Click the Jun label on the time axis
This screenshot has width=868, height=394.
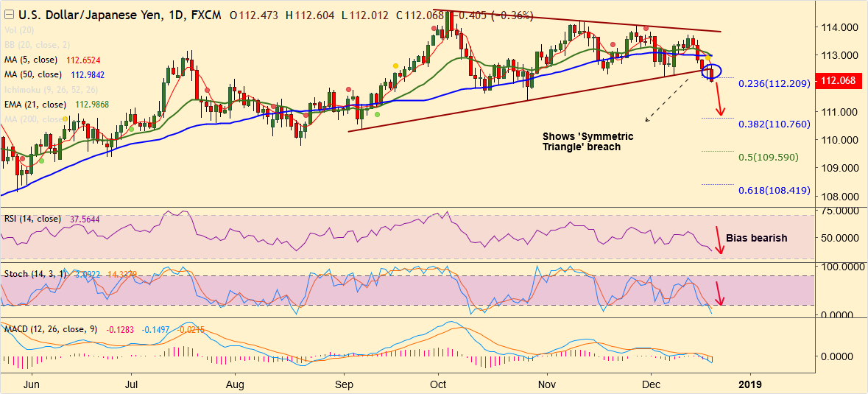pos(32,384)
